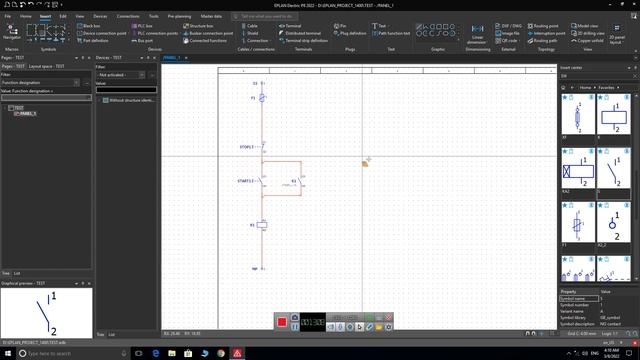Insert a Routing point
This screenshot has height=360, width=640.
543,26
